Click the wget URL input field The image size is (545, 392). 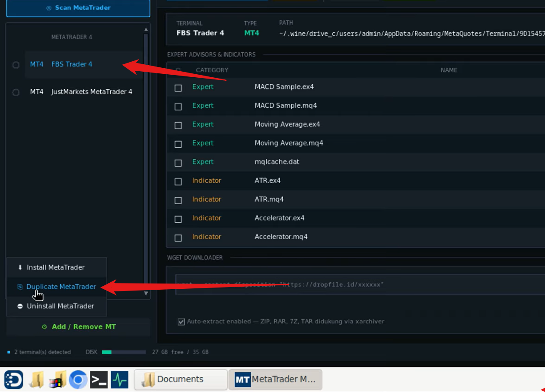(360, 285)
